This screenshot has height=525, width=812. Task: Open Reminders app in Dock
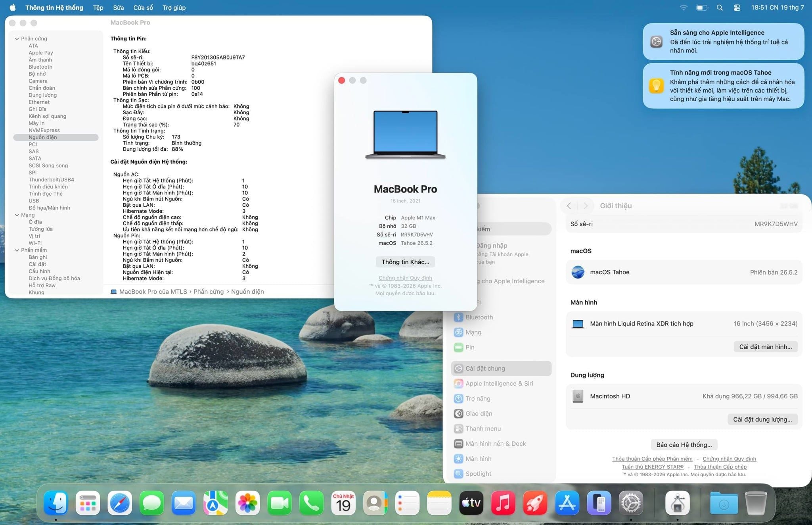407,503
